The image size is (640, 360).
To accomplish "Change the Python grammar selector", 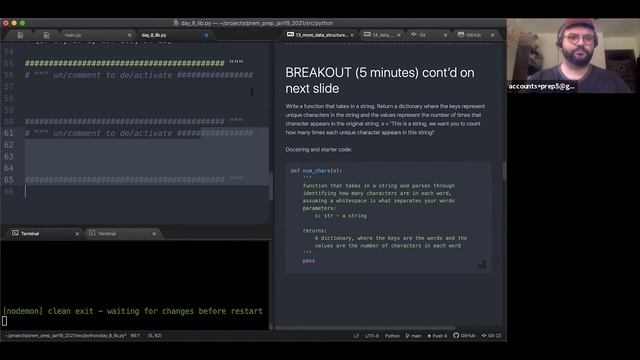I will coord(392,336).
